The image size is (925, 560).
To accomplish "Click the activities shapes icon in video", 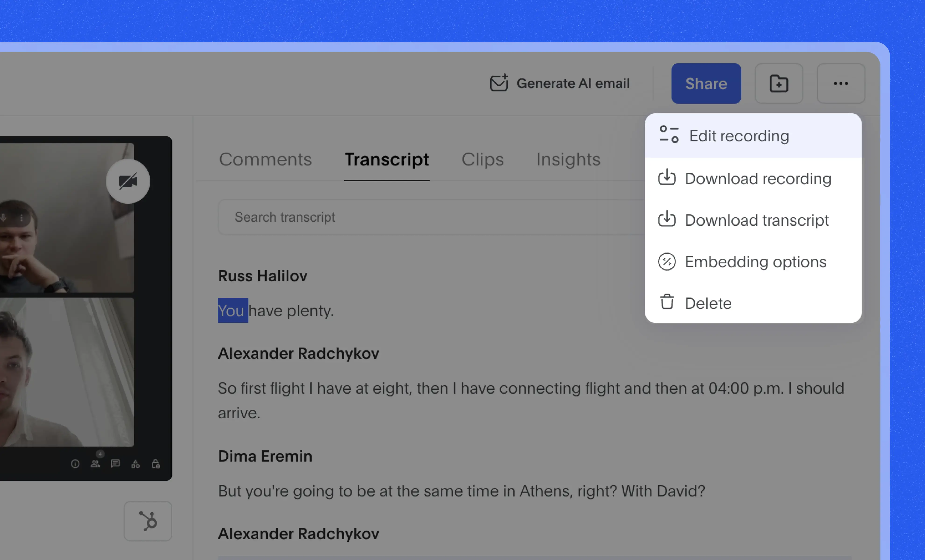I will click(x=135, y=464).
